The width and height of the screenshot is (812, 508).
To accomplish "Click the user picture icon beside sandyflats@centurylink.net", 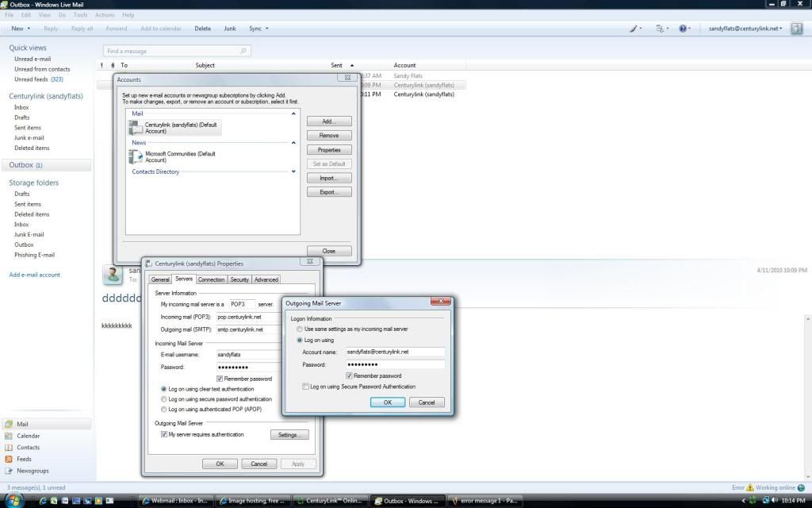I will 796,29.
